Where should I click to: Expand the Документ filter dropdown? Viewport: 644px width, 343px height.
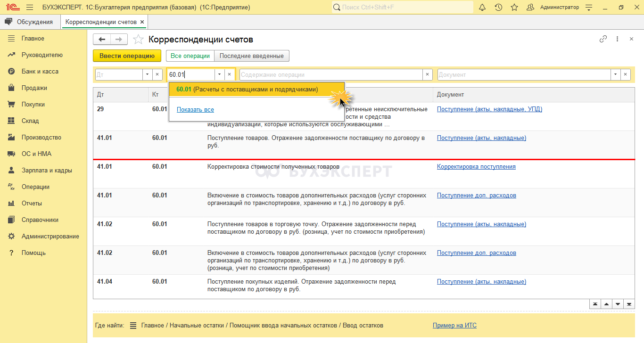click(616, 74)
